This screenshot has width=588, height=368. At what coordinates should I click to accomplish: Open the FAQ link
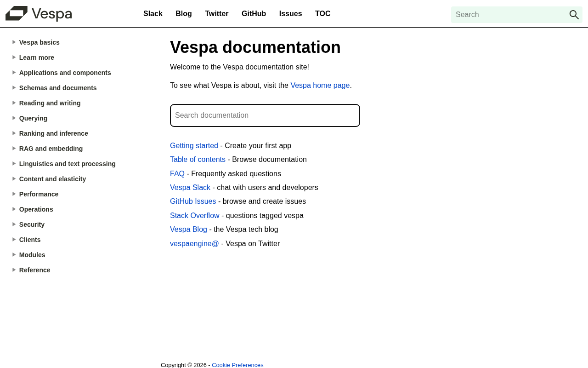[x=177, y=174]
